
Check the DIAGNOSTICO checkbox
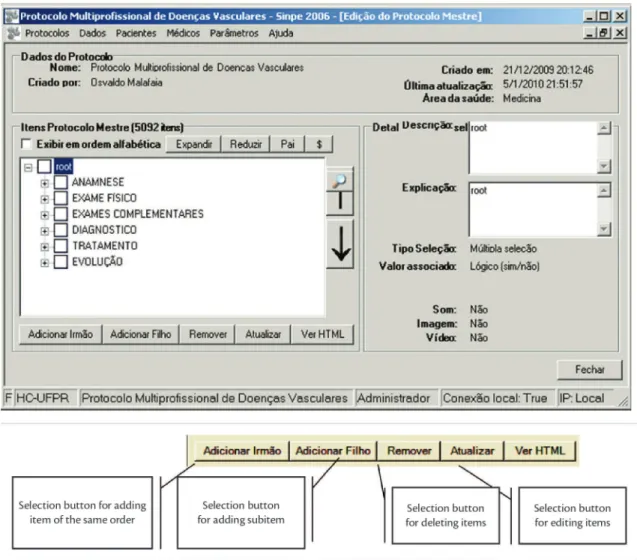pos(61,230)
